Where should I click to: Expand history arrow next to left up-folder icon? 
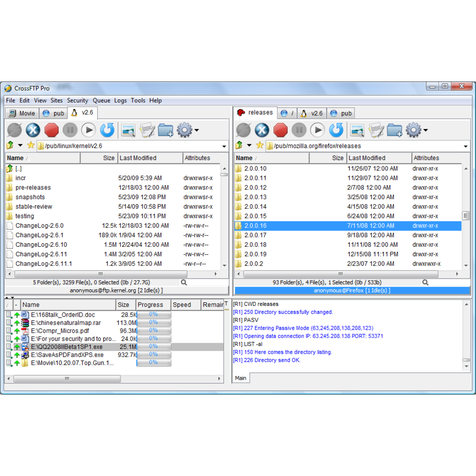click(20, 145)
